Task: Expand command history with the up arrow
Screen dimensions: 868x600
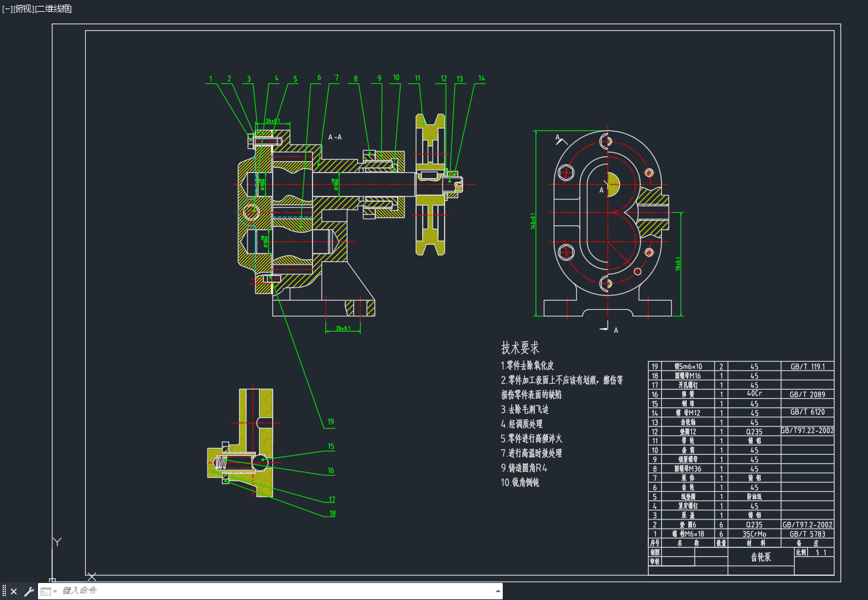Action: click(497, 591)
